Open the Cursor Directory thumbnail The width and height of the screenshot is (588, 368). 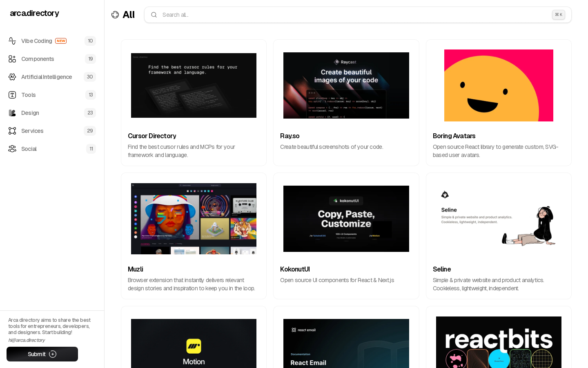[x=194, y=85]
